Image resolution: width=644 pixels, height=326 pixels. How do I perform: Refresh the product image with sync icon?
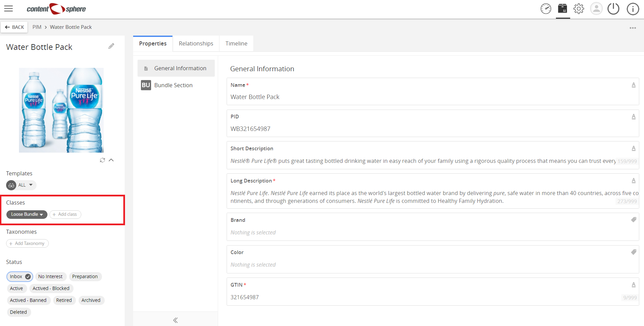[x=102, y=160]
